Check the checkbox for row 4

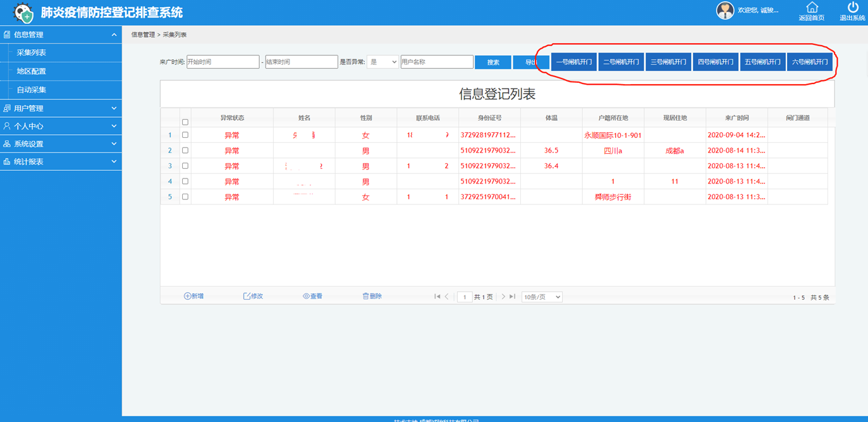coord(185,181)
